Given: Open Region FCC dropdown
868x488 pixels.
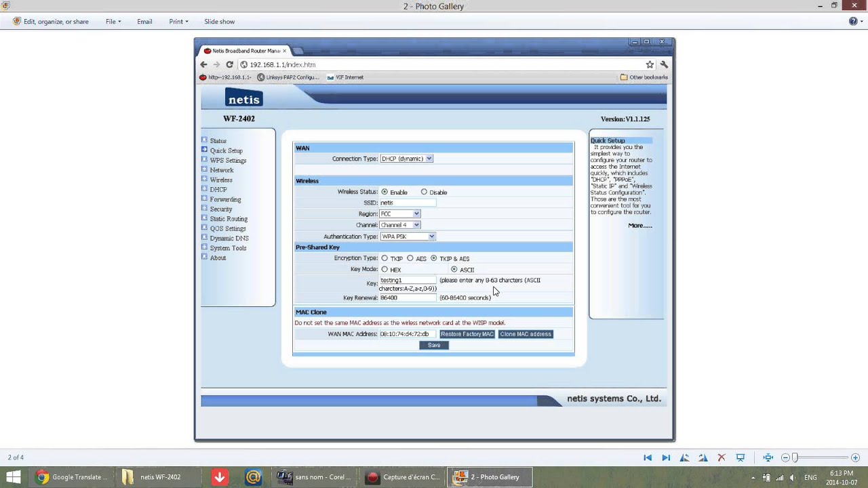Looking at the screenshot, I should (x=400, y=213).
